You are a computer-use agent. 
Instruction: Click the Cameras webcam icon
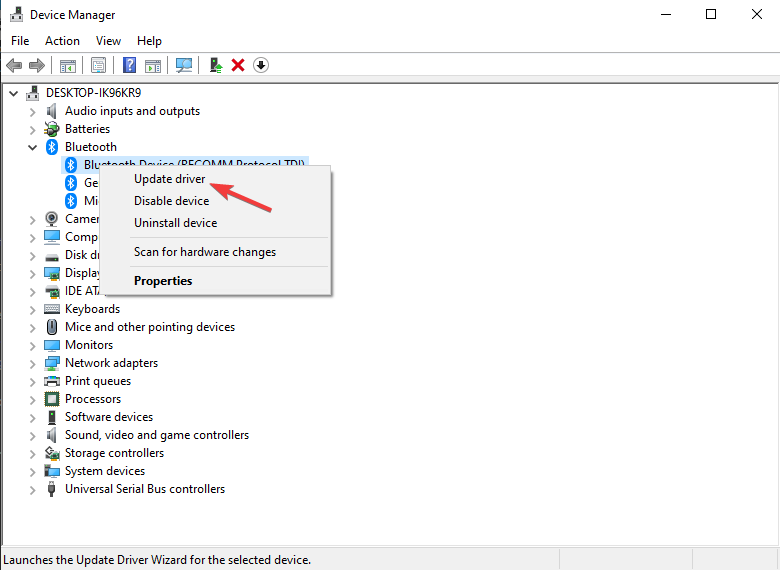point(52,219)
